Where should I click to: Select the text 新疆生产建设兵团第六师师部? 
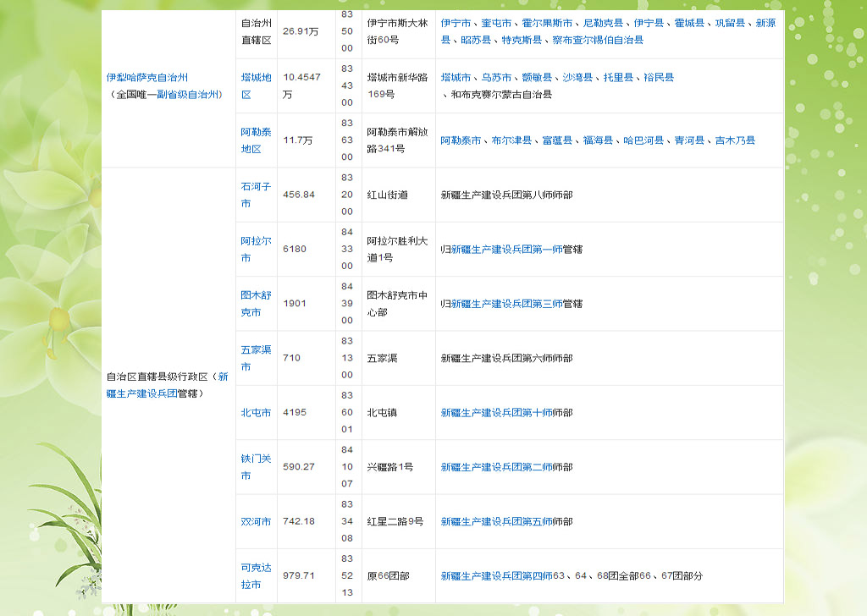pos(506,359)
